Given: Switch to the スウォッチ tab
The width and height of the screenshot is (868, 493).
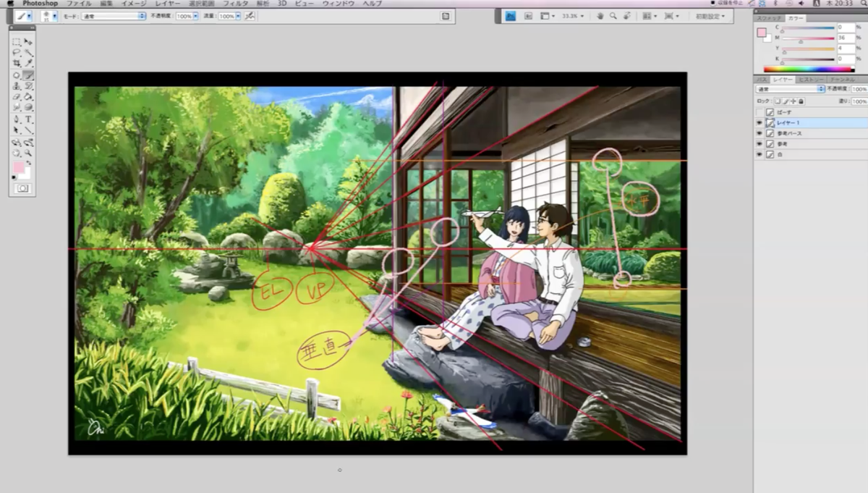Looking at the screenshot, I should click(x=769, y=19).
